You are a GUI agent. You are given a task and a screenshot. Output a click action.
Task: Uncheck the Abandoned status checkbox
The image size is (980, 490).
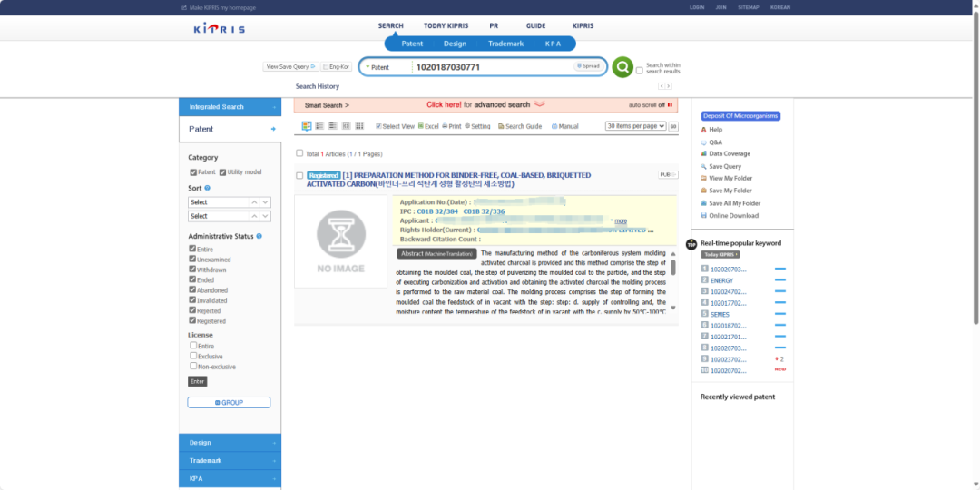(x=193, y=290)
